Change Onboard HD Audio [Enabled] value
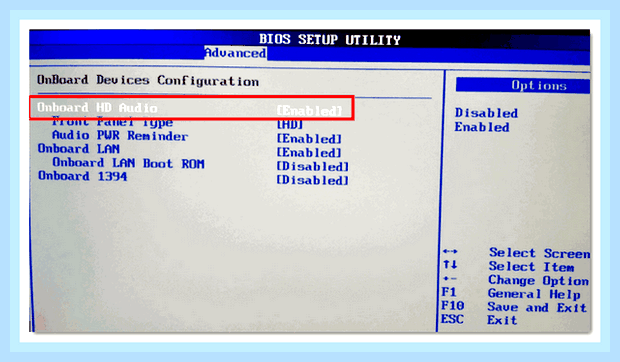The width and height of the screenshot is (620, 362). 309,111
